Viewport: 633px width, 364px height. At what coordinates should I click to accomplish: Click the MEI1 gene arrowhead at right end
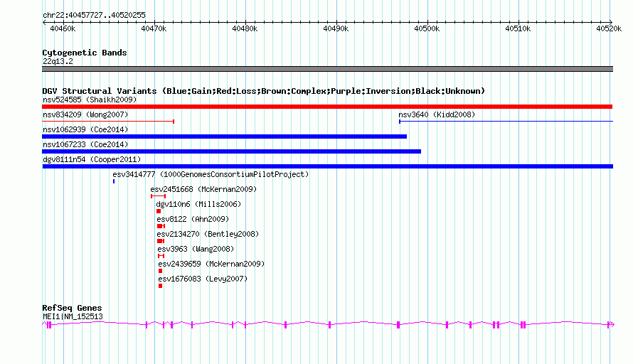(612, 324)
